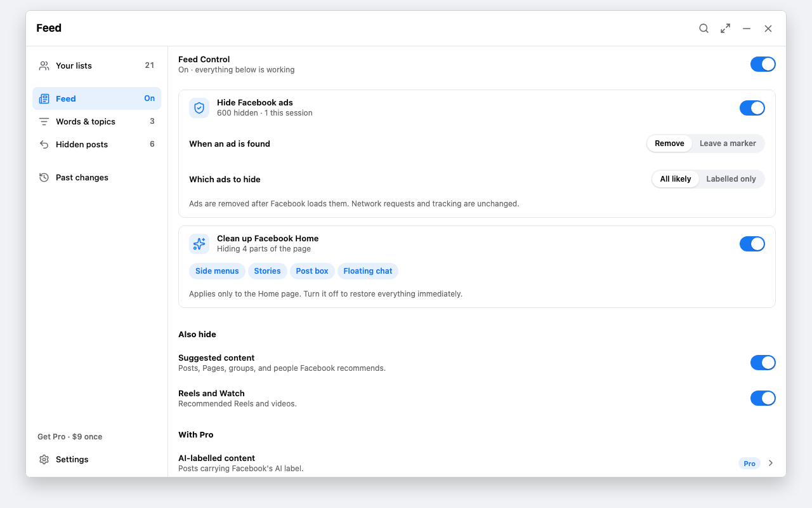The height and width of the screenshot is (508, 812).
Task: Click the '600 hidden · 1 this session' text
Action: (x=265, y=113)
